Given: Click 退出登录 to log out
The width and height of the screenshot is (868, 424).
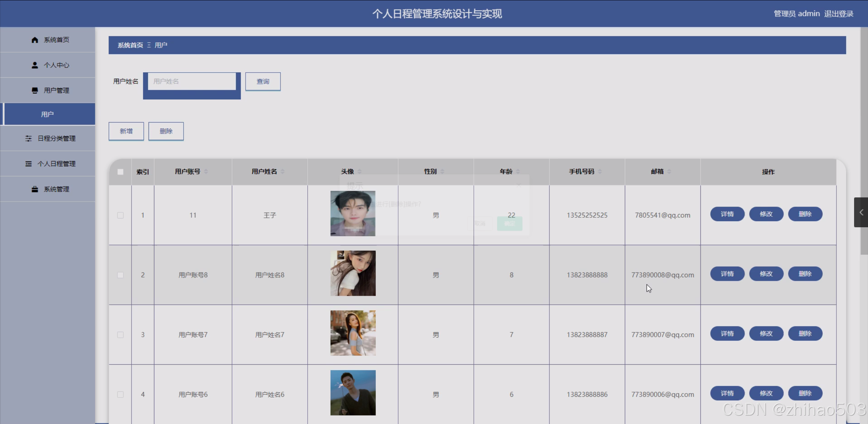Looking at the screenshot, I should coord(838,14).
